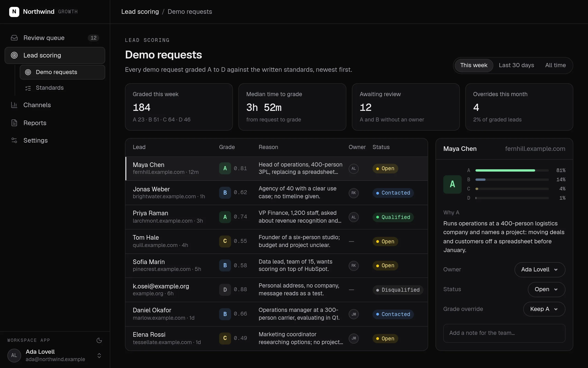
Task: Click the B 14% probability bar
Action: (x=512, y=180)
